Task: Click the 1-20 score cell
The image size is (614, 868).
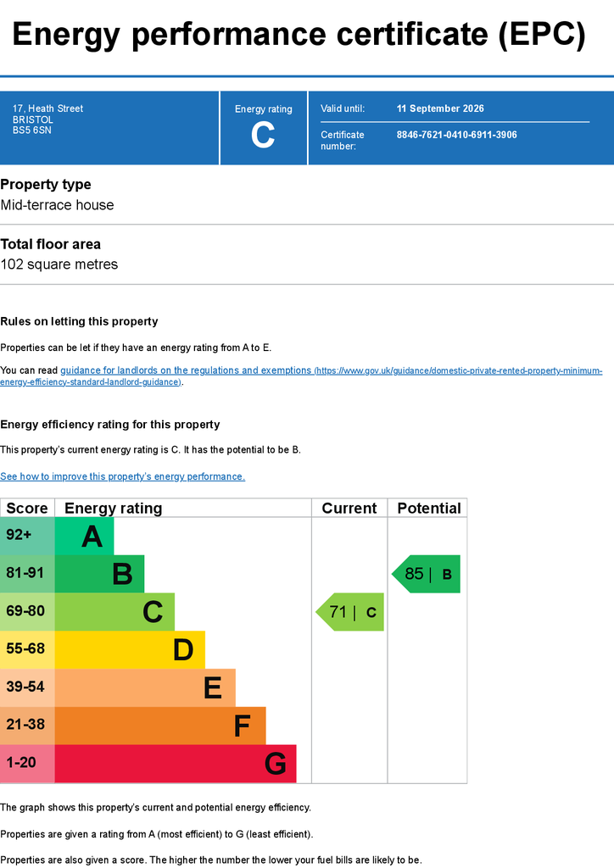Action: tap(27, 764)
